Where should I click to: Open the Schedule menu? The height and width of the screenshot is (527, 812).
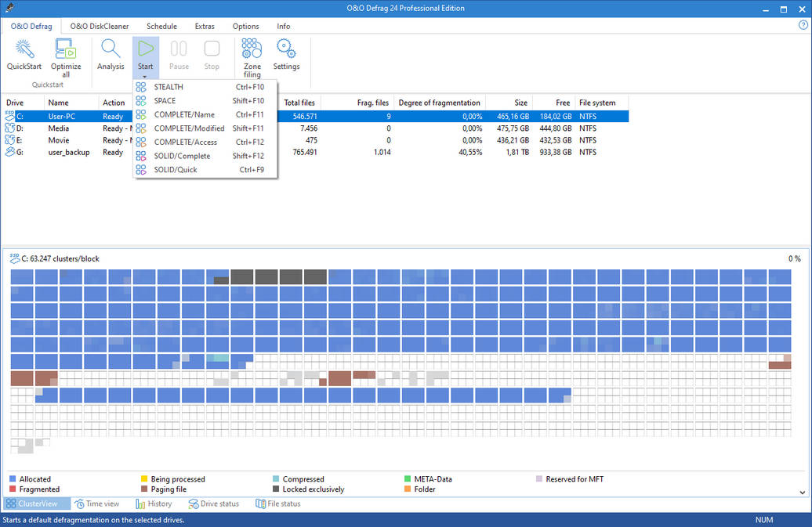161,26
